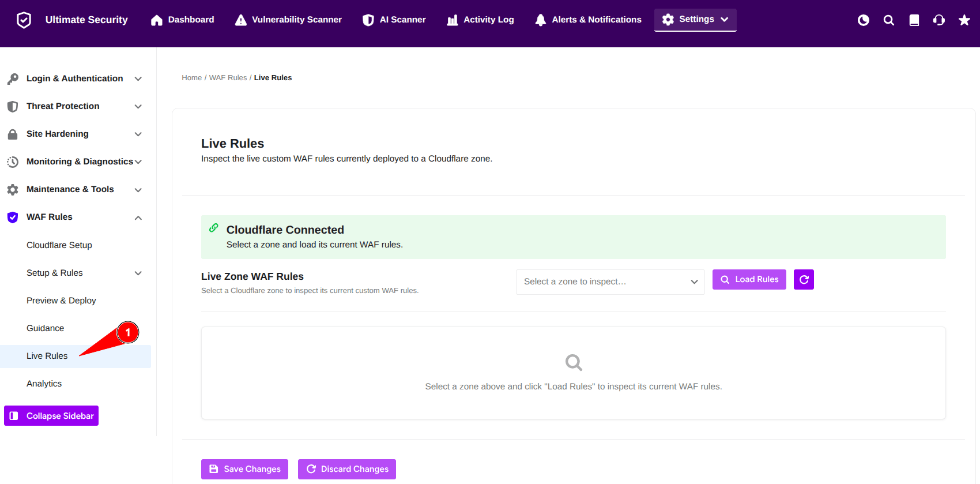Click Discard Changes button

pyautogui.click(x=347, y=469)
